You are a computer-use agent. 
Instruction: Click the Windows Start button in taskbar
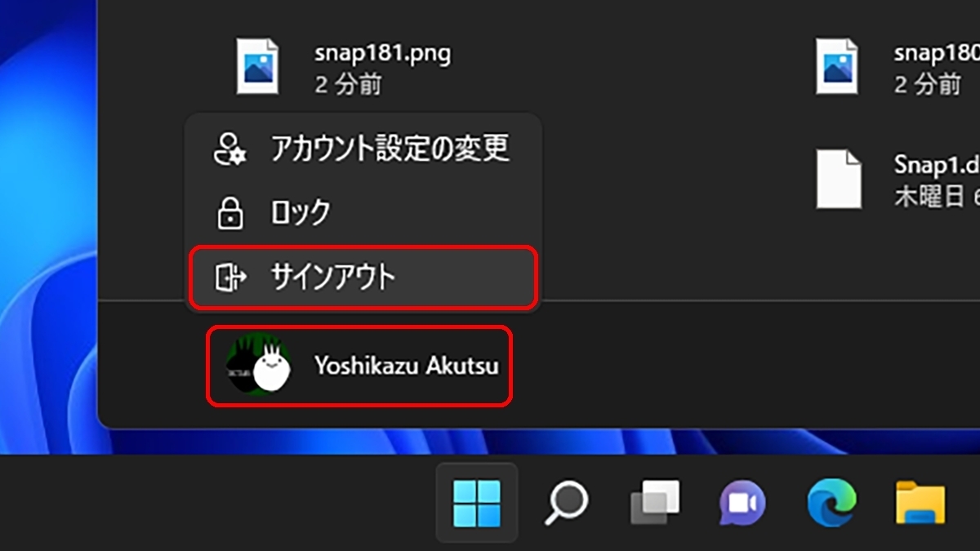click(477, 503)
